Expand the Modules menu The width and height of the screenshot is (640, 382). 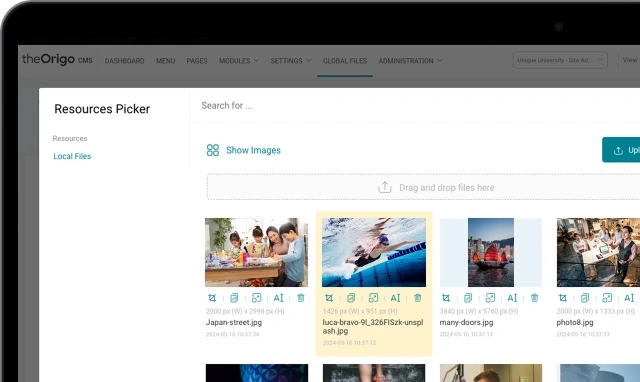(x=239, y=61)
